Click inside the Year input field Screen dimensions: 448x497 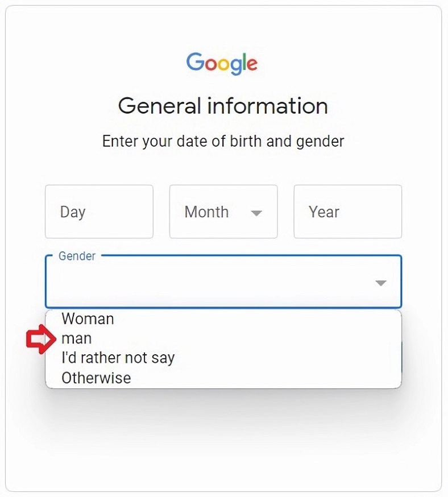point(347,212)
